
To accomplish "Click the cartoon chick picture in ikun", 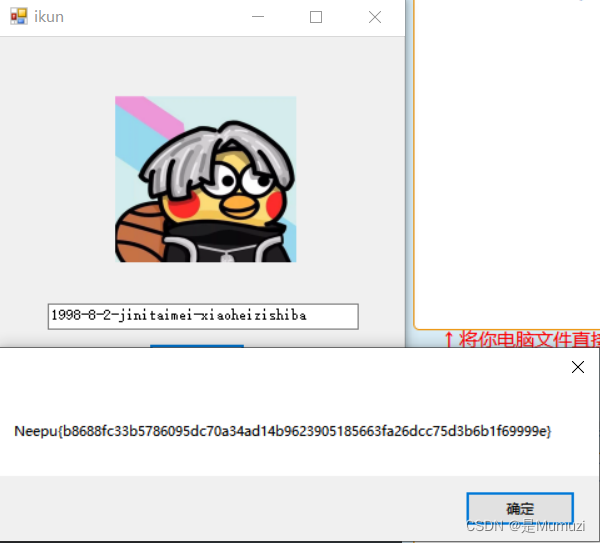I will pyautogui.click(x=205, y=179).
